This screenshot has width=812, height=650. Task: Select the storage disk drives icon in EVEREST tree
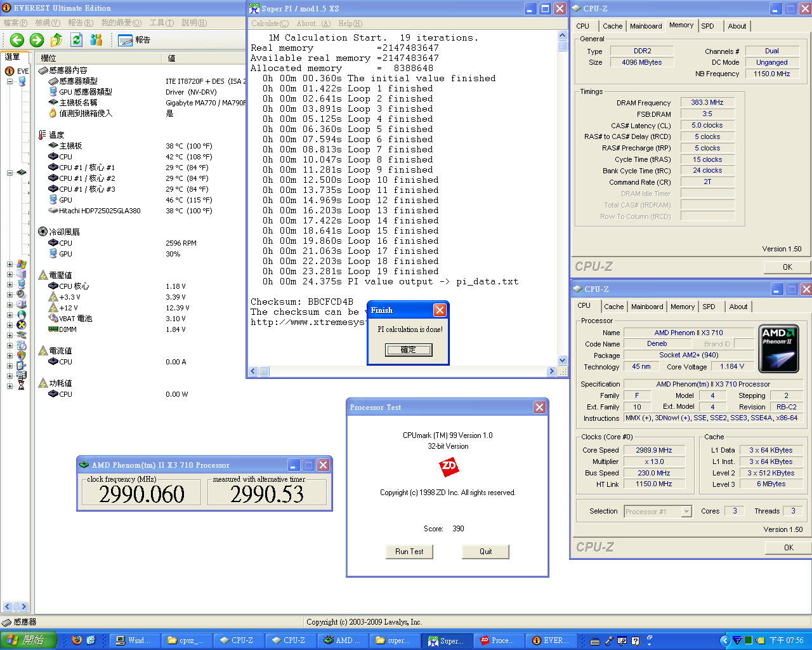coord(22,305)
